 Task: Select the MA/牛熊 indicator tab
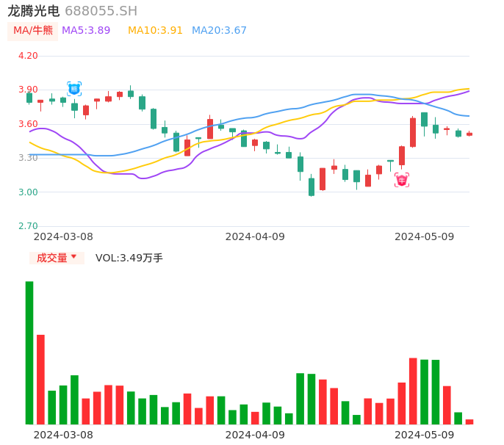click(x=33, y=31)
